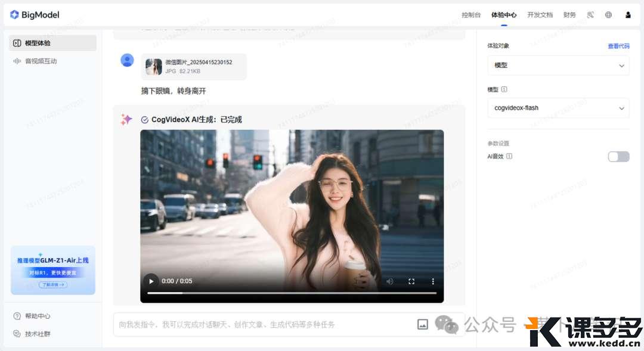Play the generated video
This screenshot has width=644, height=351.
coord(151,281)
